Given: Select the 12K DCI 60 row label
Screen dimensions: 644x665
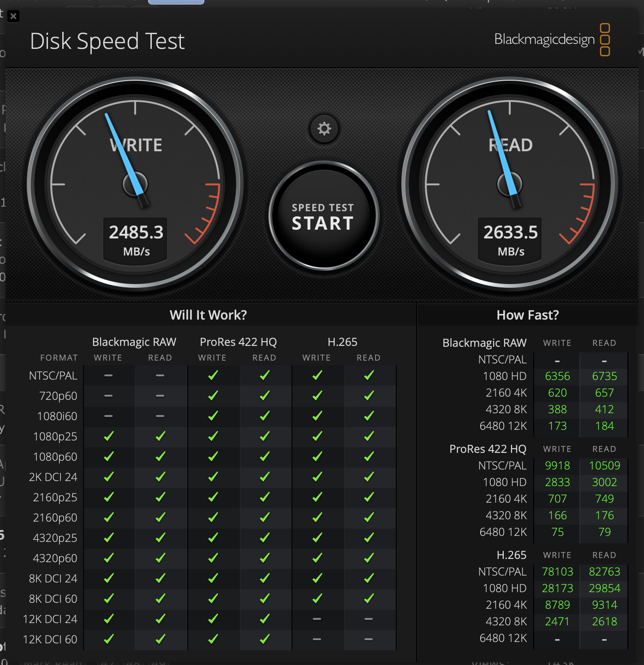Looking at the screenshot, I should tap(50, 640).
